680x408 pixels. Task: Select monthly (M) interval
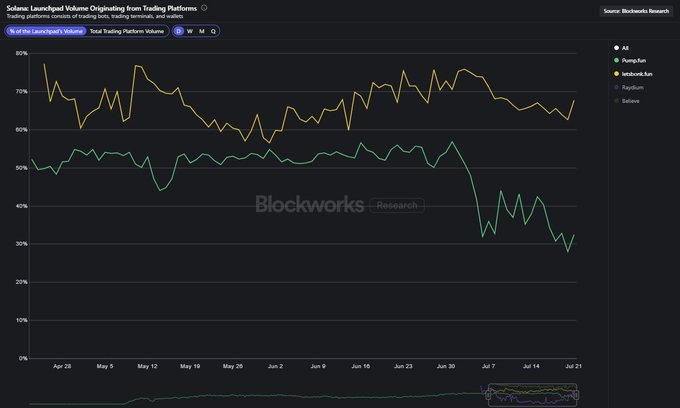tap(202, 31)
